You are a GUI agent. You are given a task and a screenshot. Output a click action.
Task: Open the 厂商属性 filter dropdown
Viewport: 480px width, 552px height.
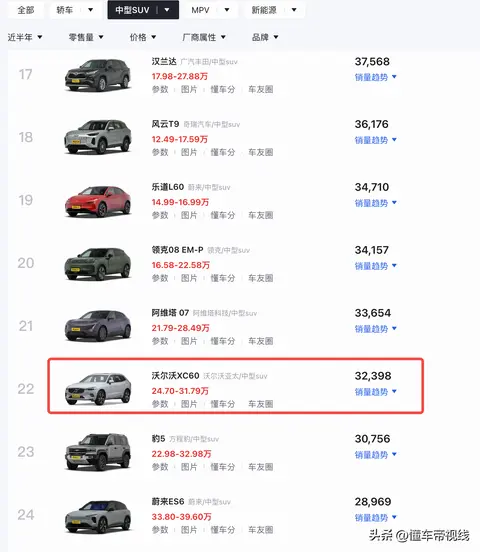tap(204, 37)
